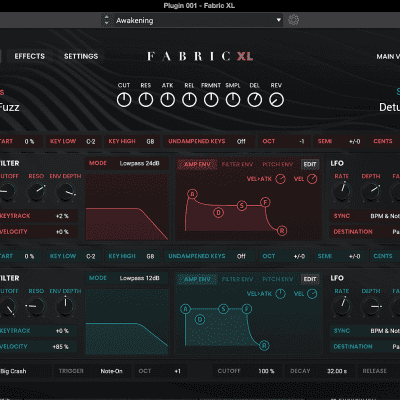Image resolution: width=400 pixels, height=400 pixels.
Task: Click the teal layer VELOCITY +85 % field
Action: click(38, 347)
